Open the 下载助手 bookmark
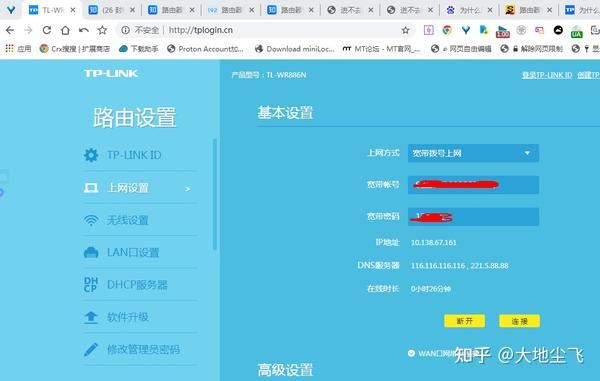This screenshot has width=600, height=381. [139, 49]
